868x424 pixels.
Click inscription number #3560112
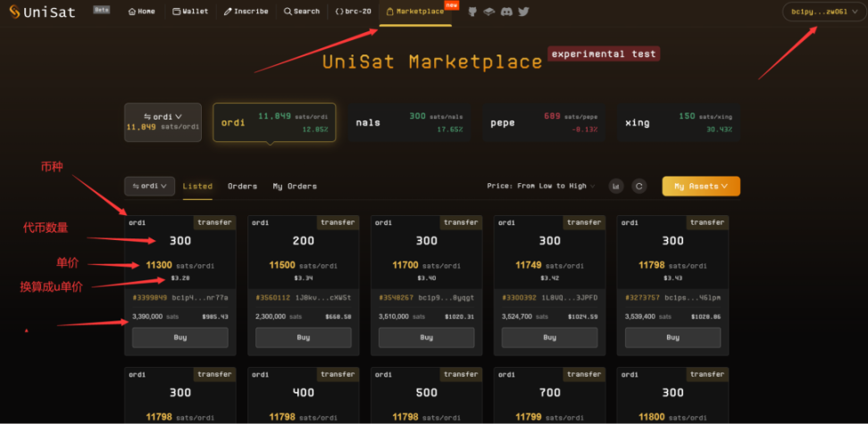click(273, 298)
